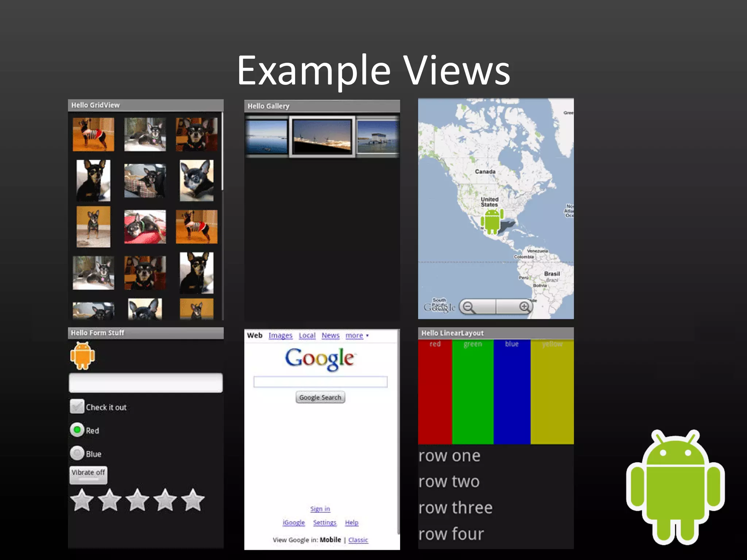Click the orange Android icon in Form Stuff
Viewport: 747px width, 560px height.
[x=82, y=355]
